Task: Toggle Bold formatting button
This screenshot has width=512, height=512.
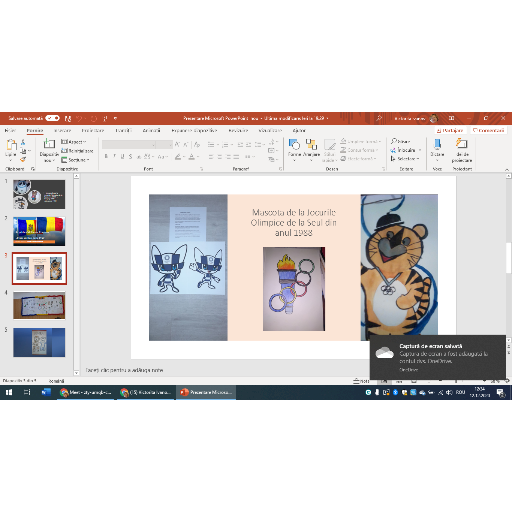Action: (106, 156)
